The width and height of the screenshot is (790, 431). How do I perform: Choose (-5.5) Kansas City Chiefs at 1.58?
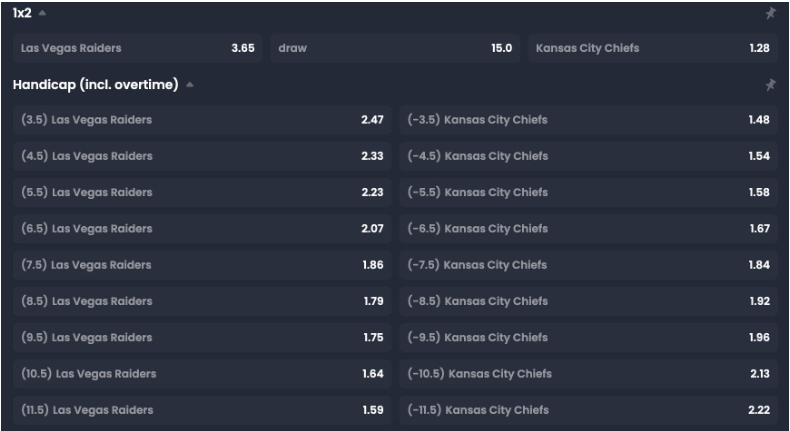pos(588,193)
